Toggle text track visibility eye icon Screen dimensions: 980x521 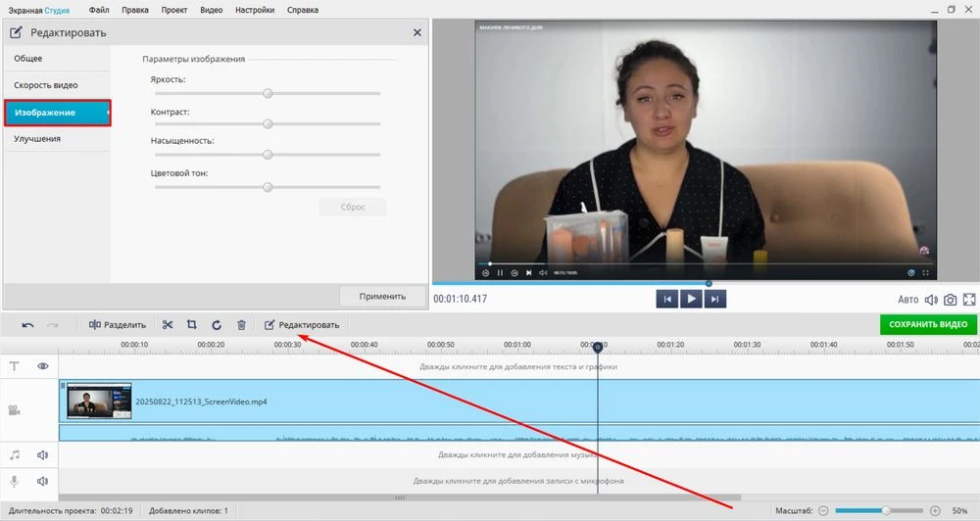tap(43, 366)
